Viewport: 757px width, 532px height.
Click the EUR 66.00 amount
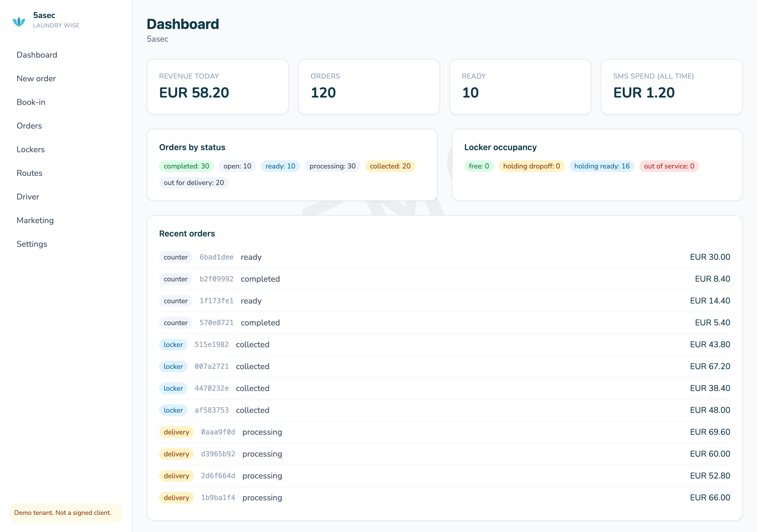(710, 498)
